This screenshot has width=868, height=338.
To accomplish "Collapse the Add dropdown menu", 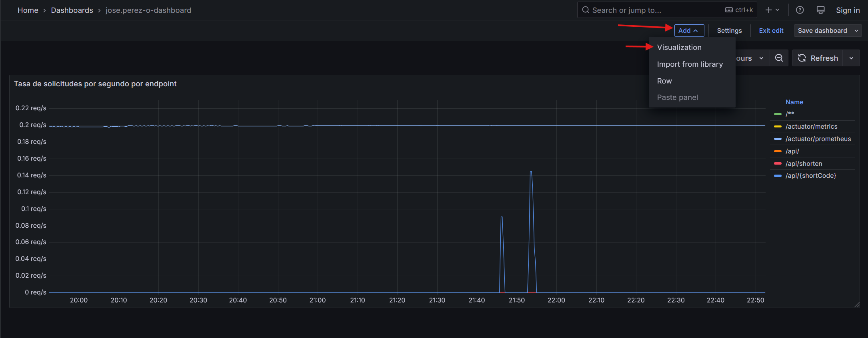I will (689, 31).
